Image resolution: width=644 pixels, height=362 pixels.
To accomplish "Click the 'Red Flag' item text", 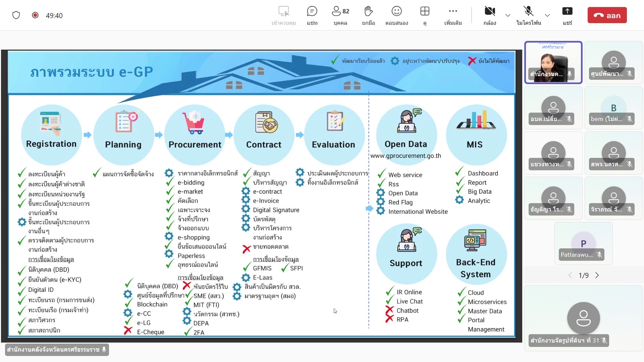I will point(400,202).
